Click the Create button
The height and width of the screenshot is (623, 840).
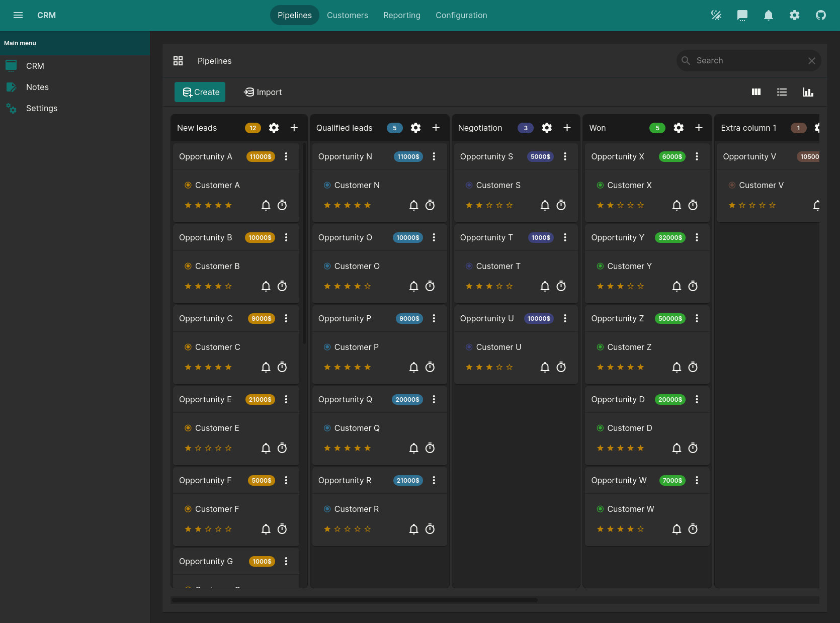pos(200,92)
